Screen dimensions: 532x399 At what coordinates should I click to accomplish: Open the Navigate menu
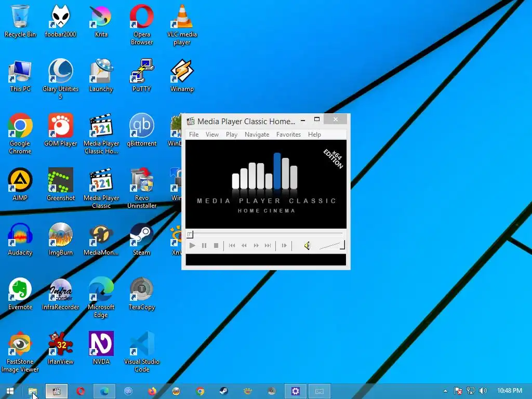tap(257, 135)
